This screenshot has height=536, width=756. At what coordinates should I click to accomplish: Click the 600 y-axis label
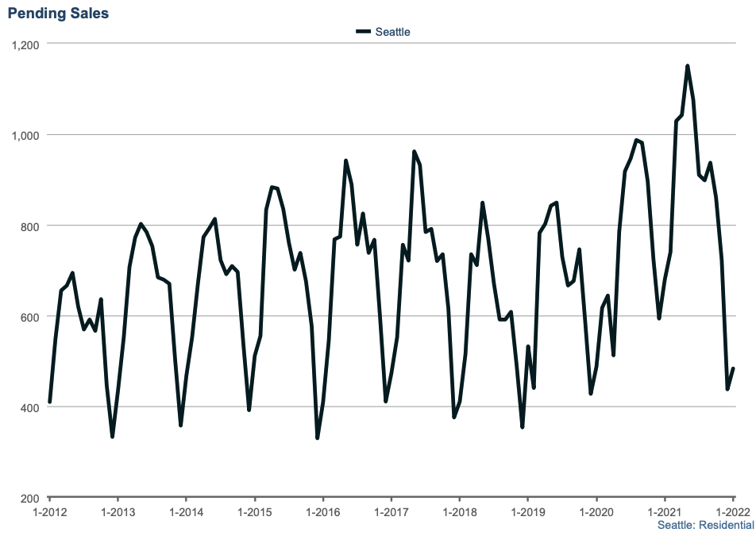30,317
